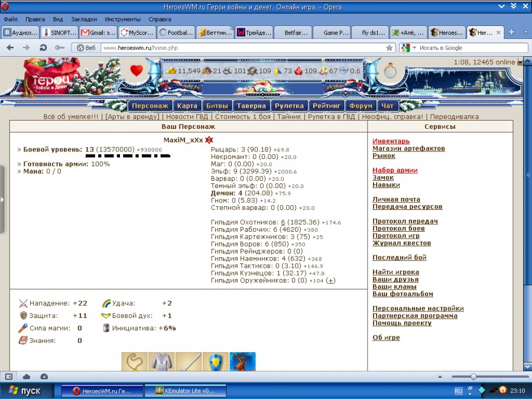
Task: Select the blue shield artifact thumbnail
Action: pos(215,361)
